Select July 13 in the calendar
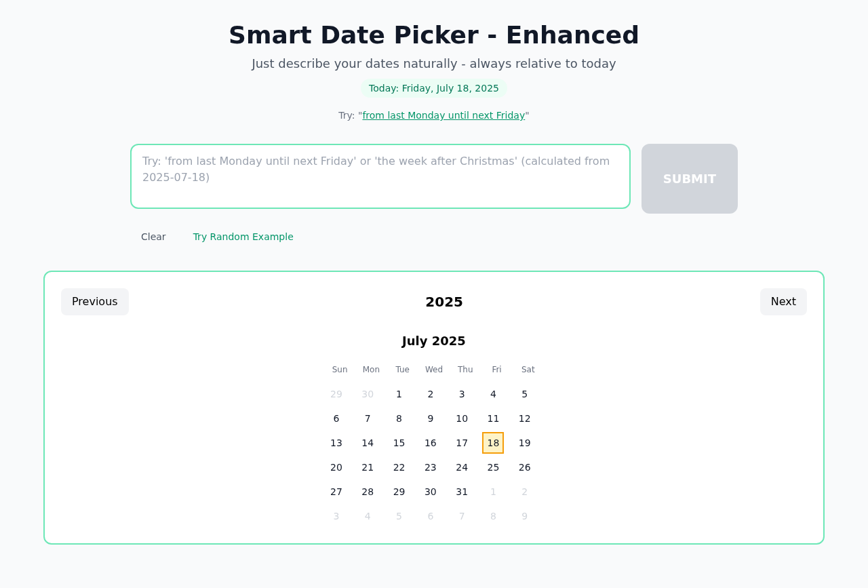Image resolution: width=868 pixels, height=588 pixels. point(335,443)
